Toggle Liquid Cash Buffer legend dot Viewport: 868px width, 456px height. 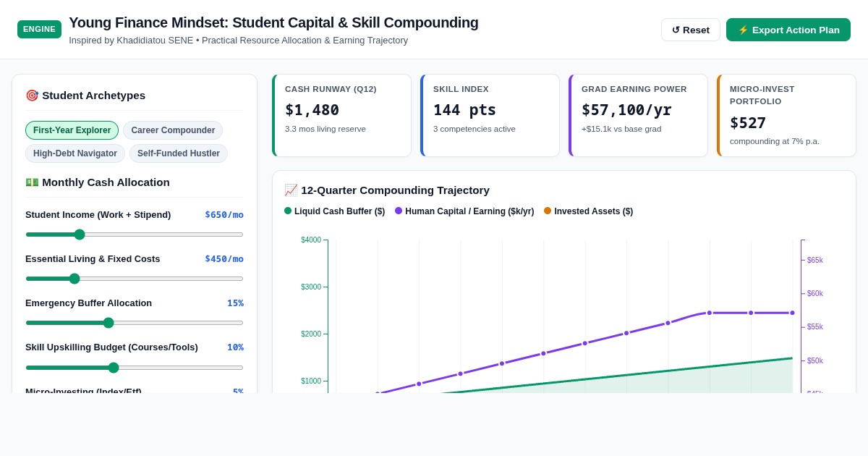[x=288, y=211]
